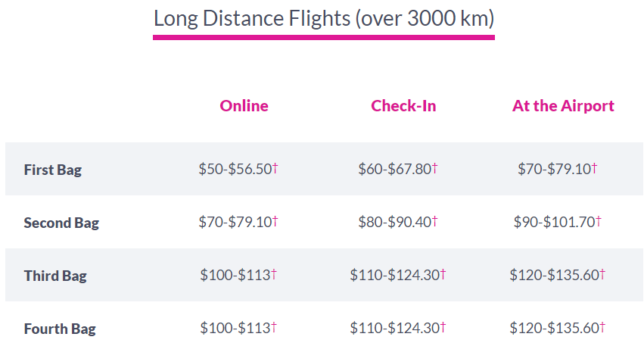The image size is (644, 343).
Task: Click dagger footnote after $60-$67.80
Action: coord(435,168)
